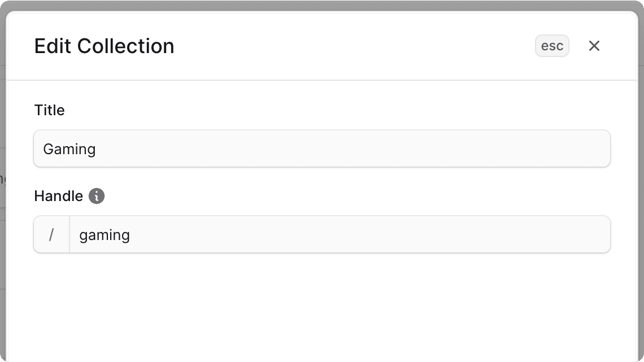Image resolution: width=644 pixels, height=362 pixels.
Task: Click the 'esc' keyboard shortcut badge
Action: pos(552,46)
